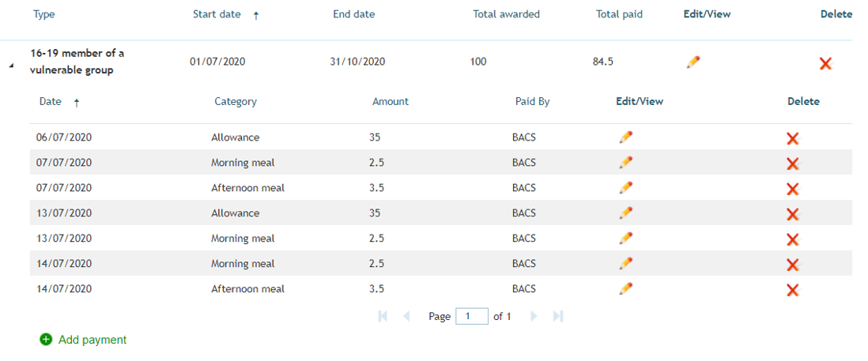Viewport: 868px width, 361px height.
Task: Sort payments by Category header
Action: (x=236, y=102)
